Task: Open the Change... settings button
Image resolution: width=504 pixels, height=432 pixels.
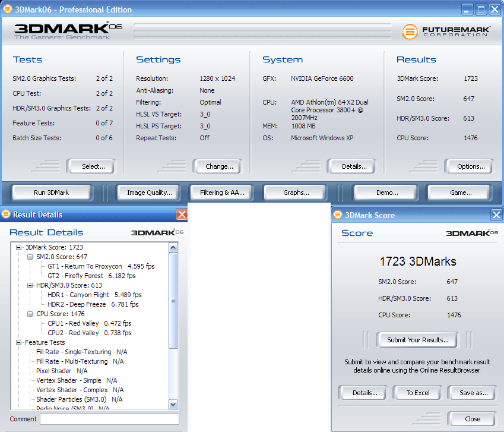Action: (x=218, y=166)
